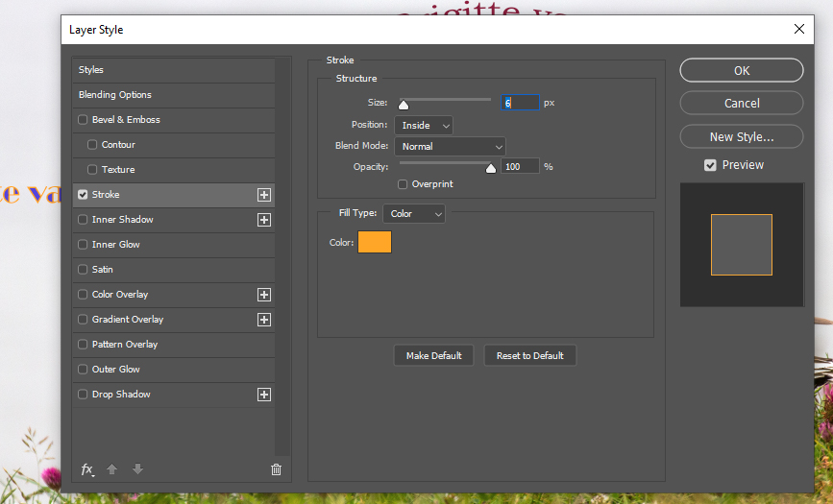Select Blending Options in the styles list
The height and width of the screenshot is (504, 833).
115,95
